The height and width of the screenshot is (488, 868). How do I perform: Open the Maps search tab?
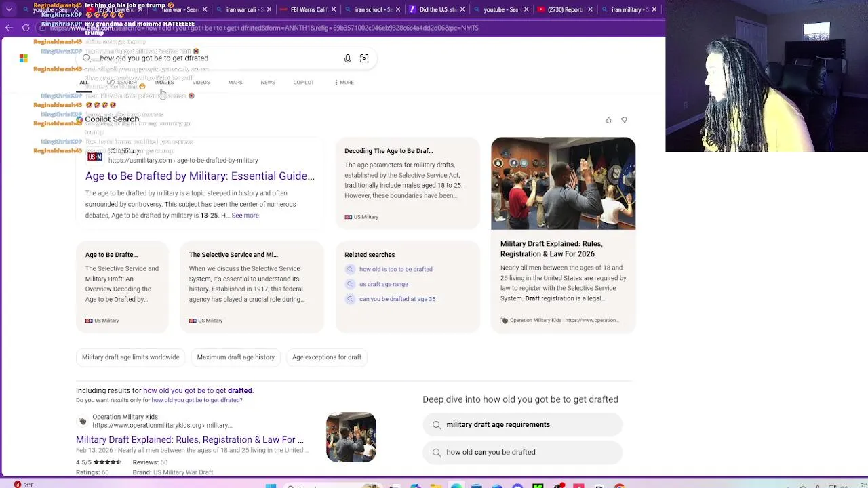click(235, 83)
